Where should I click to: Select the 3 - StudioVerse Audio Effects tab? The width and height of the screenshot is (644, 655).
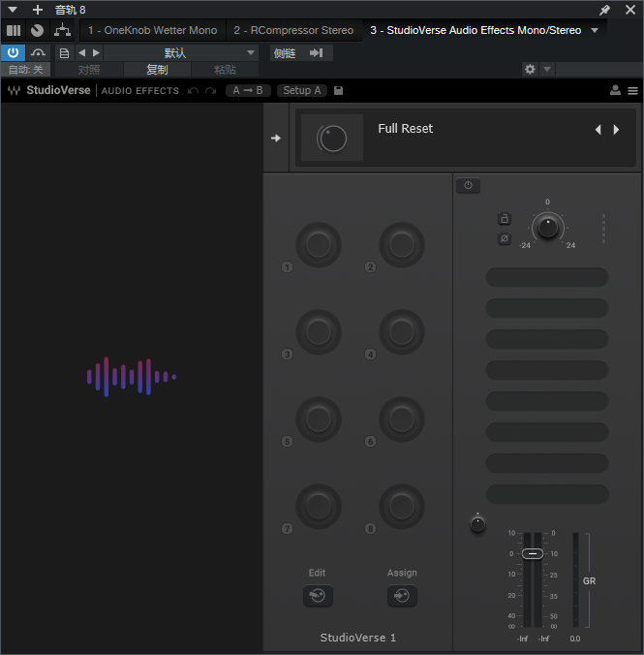[475, 30]
